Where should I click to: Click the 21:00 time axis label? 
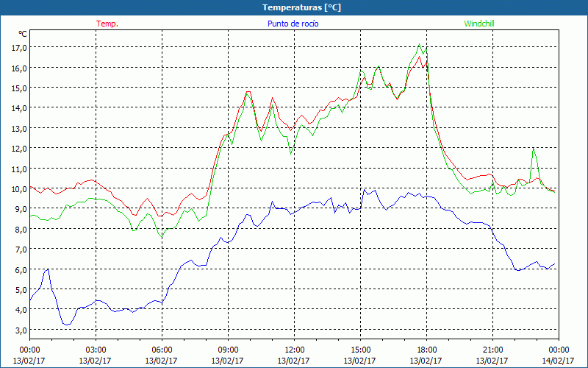(492, 350)
